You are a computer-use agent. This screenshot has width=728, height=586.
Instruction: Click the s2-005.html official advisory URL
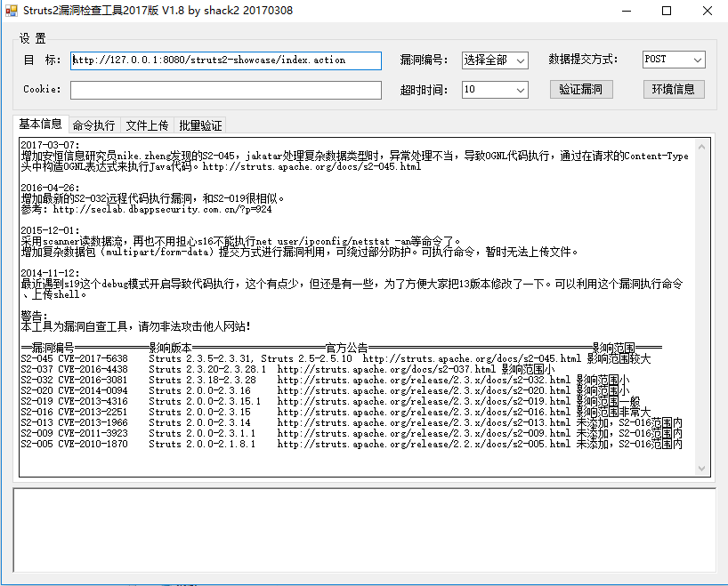(424, 444)
